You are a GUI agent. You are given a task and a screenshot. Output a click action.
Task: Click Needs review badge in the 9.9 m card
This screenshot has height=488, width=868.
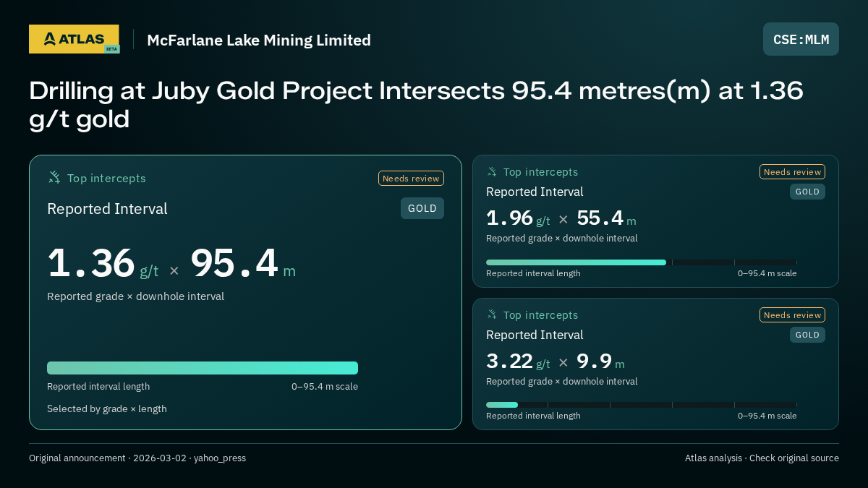(792, 314)
